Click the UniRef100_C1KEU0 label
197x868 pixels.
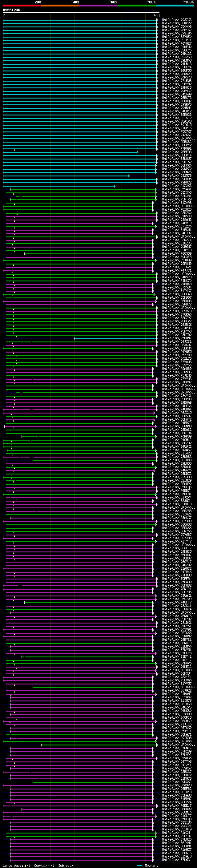click(x=177, y=47)
